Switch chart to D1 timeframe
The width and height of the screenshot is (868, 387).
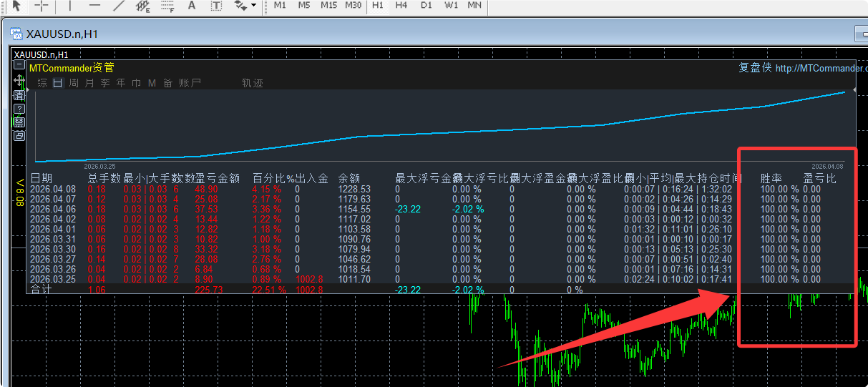coord(426,5)
